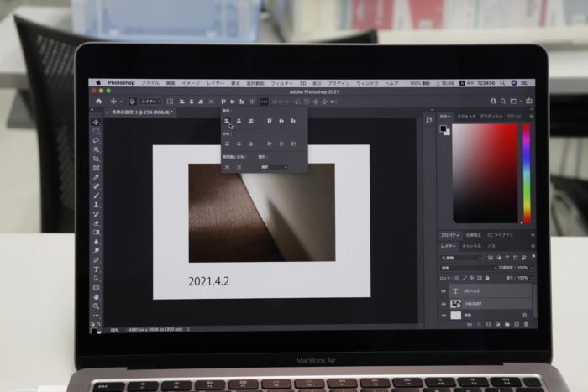Select the Horizontal Type tool
Image resolution: width=588 pixels, height=392 pixels.
tap(96, 269)
